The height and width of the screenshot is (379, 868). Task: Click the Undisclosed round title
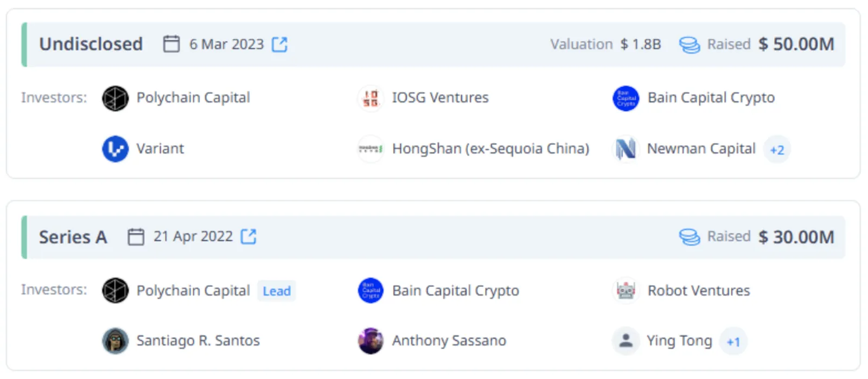pyautogui.click(x=91, y=44)
